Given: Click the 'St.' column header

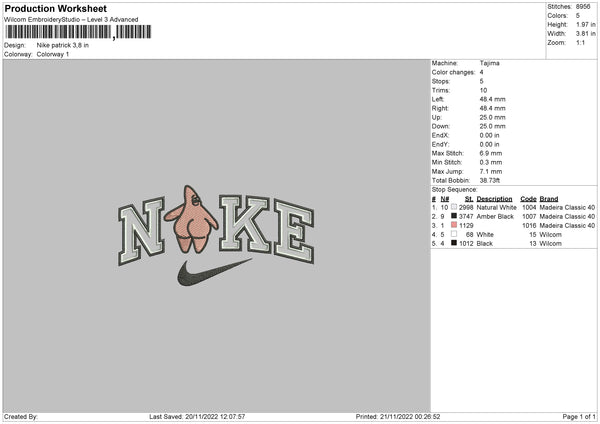Looking at the screenshot, I should click(x=469, y=199).
